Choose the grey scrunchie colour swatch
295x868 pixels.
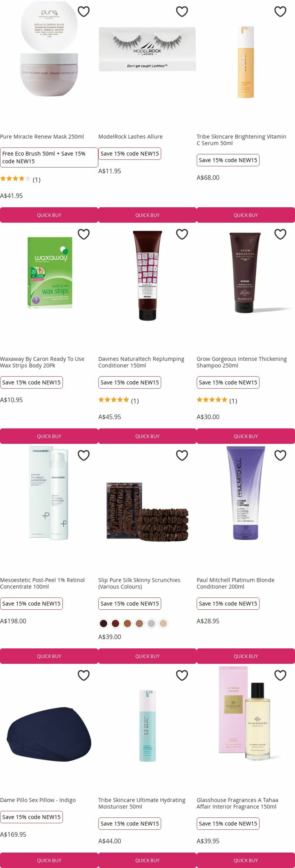point(151,624)
